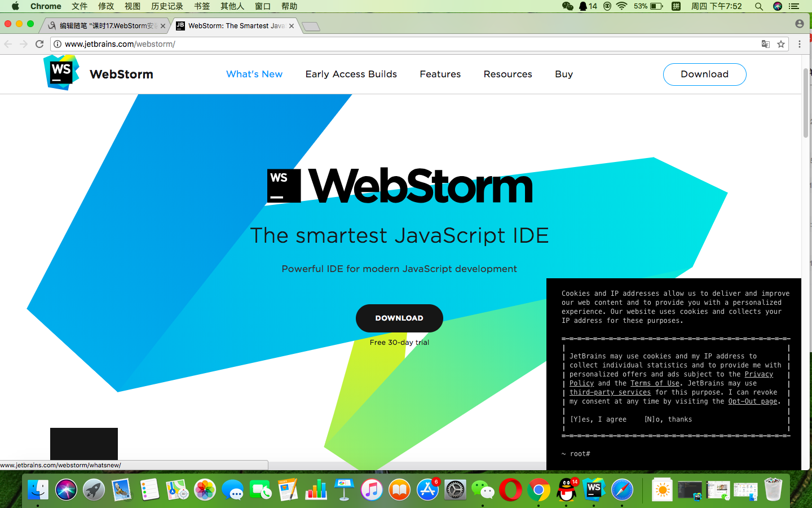The image size is (812, 508).
Task: Open the 帮助 menu
Action: [289, 6]
